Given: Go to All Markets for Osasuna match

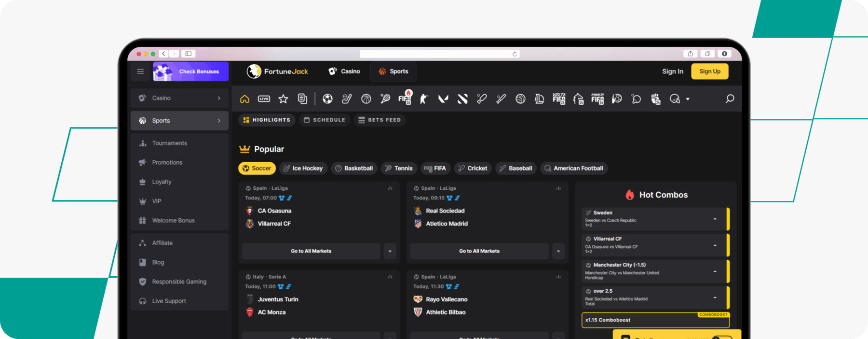Looking at the screenshot, I should click(x=311, y=251).
